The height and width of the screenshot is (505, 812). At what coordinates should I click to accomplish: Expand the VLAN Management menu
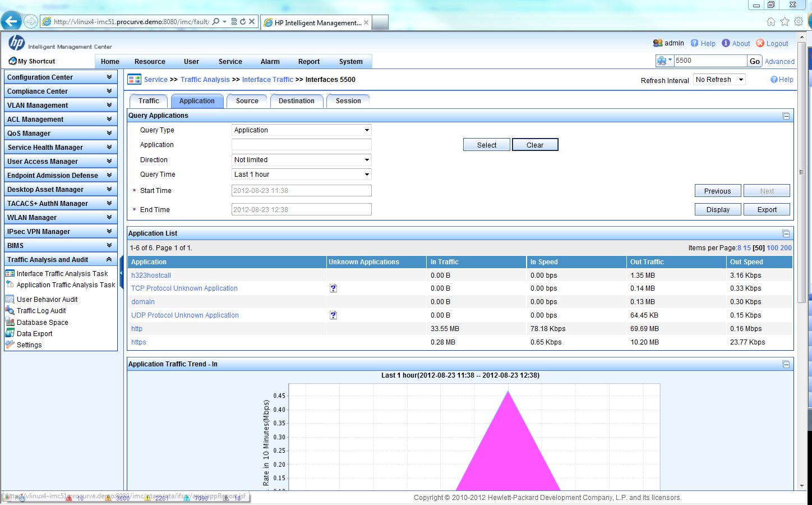tap(61, 105)
